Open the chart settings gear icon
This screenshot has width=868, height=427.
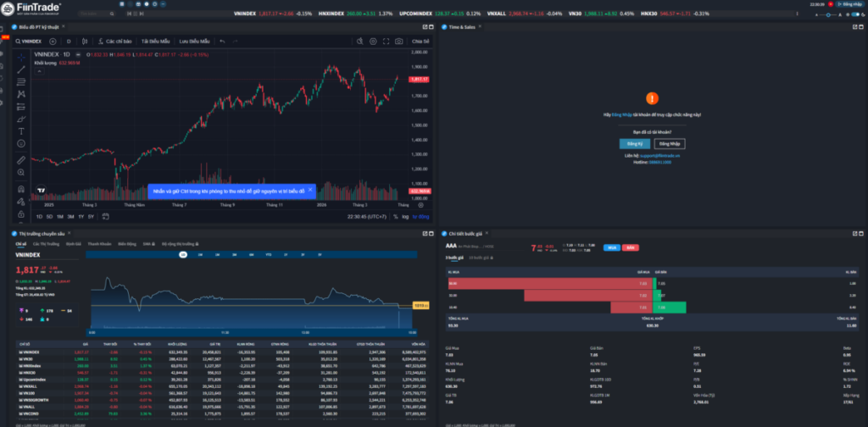(x=374, y=41)
